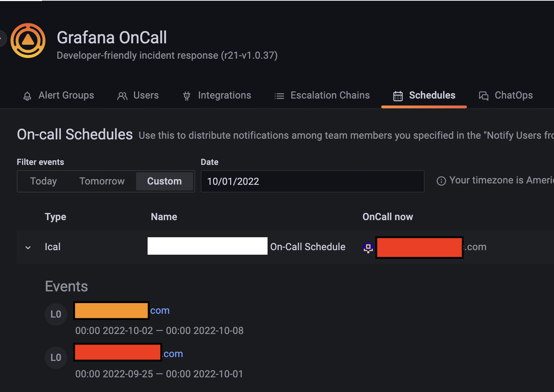554x392 pixels.
Task: Switch filter to Today events
Action: (x=43, y=181)
